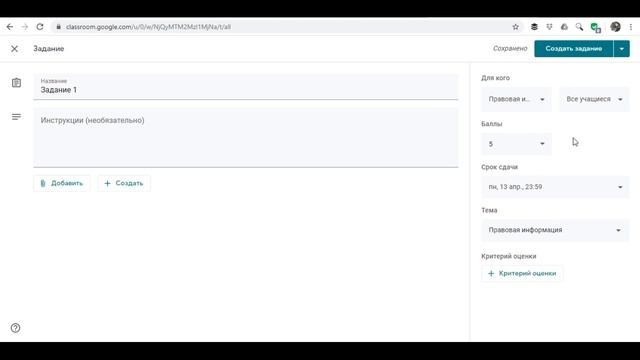Click the site lock icon

[x=58, y=27]
